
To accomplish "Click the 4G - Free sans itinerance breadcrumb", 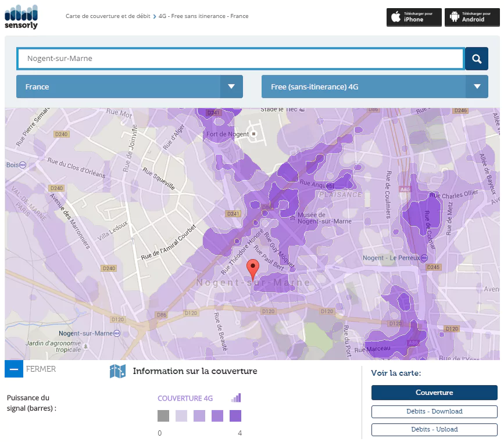I will coord(203,16).
